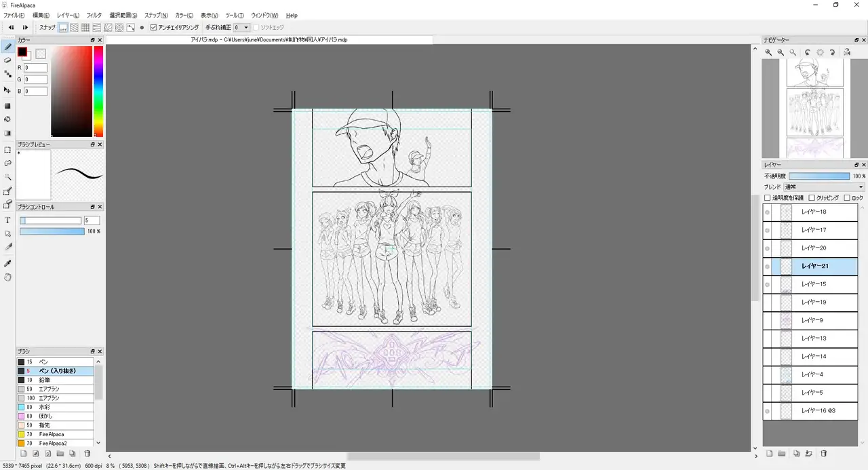Enable the 透明度を保護 checkbox

[x=768, y=198]
